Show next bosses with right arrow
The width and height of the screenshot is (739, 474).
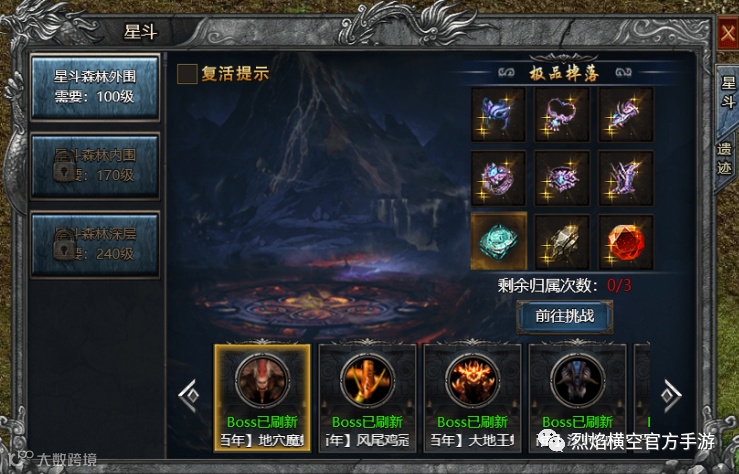point(671,395)
